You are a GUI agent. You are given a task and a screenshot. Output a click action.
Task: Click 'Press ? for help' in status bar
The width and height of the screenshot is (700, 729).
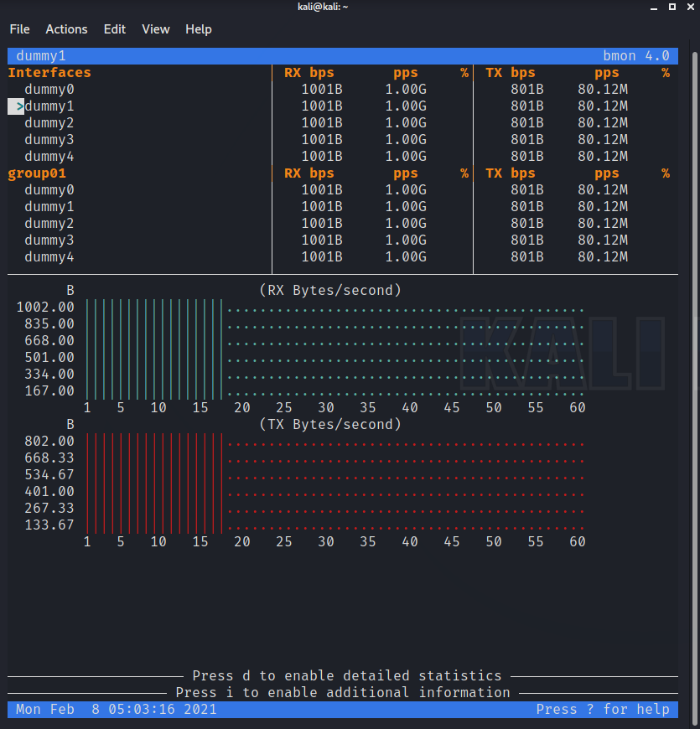point(603,710)
